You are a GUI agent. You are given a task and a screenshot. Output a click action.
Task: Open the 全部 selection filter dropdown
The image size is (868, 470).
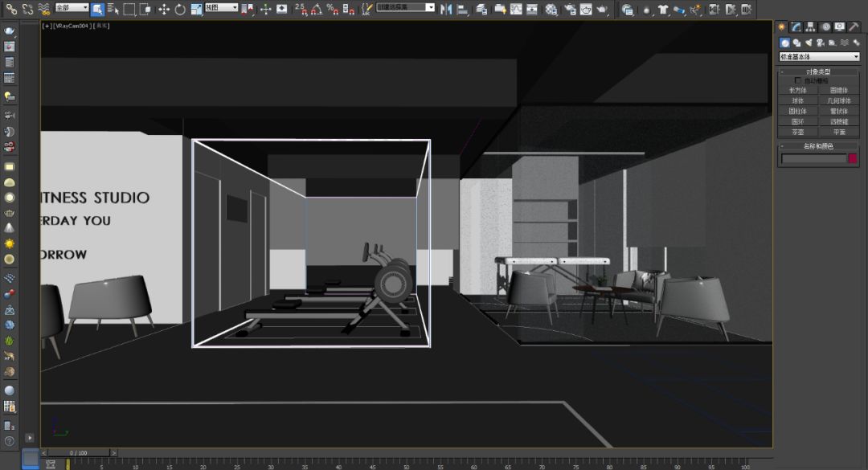pyautogui.click(x=72, y=8)
